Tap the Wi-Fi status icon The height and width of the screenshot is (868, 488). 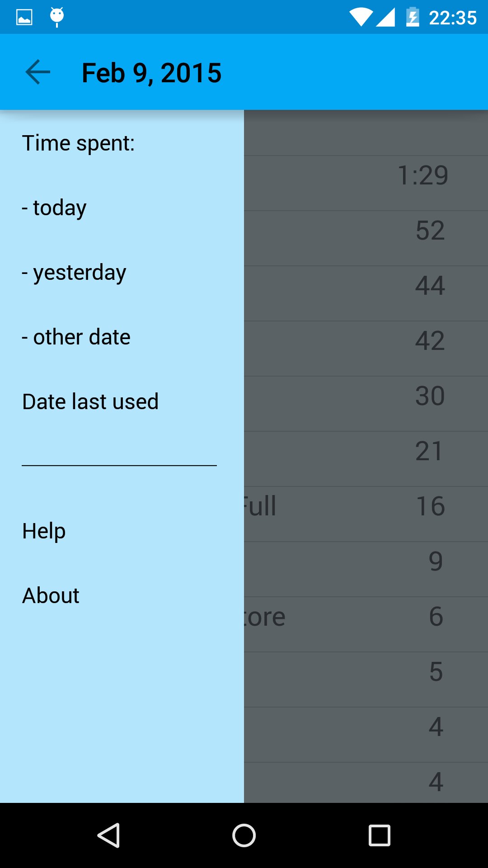[361, 18]
